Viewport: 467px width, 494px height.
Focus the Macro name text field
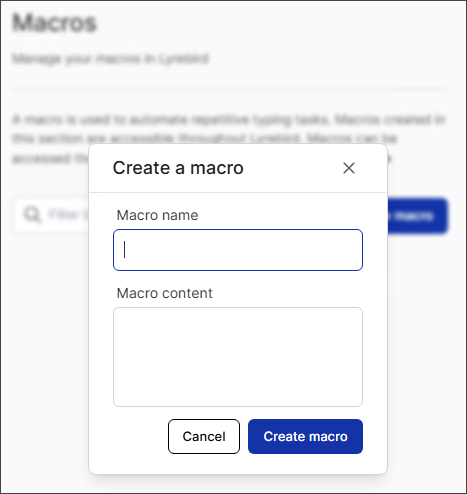click(x=238, y=250)
